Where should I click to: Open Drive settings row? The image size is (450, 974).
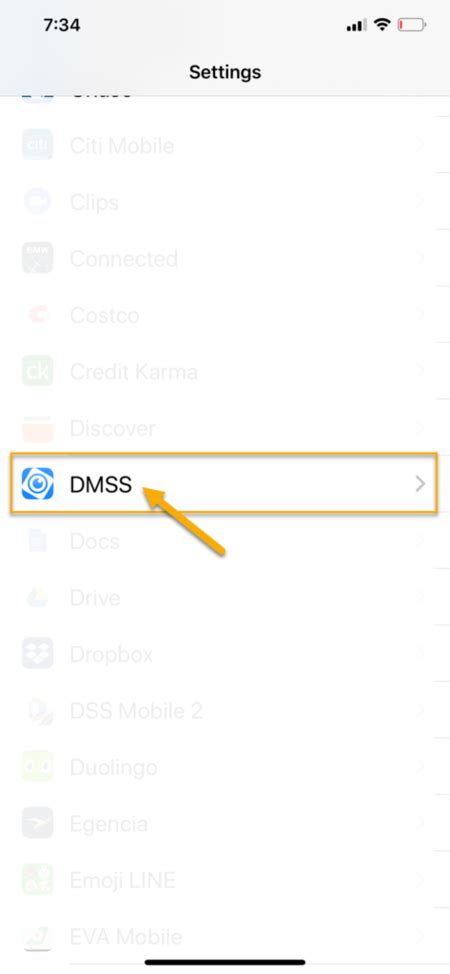(x=225, y=598)
